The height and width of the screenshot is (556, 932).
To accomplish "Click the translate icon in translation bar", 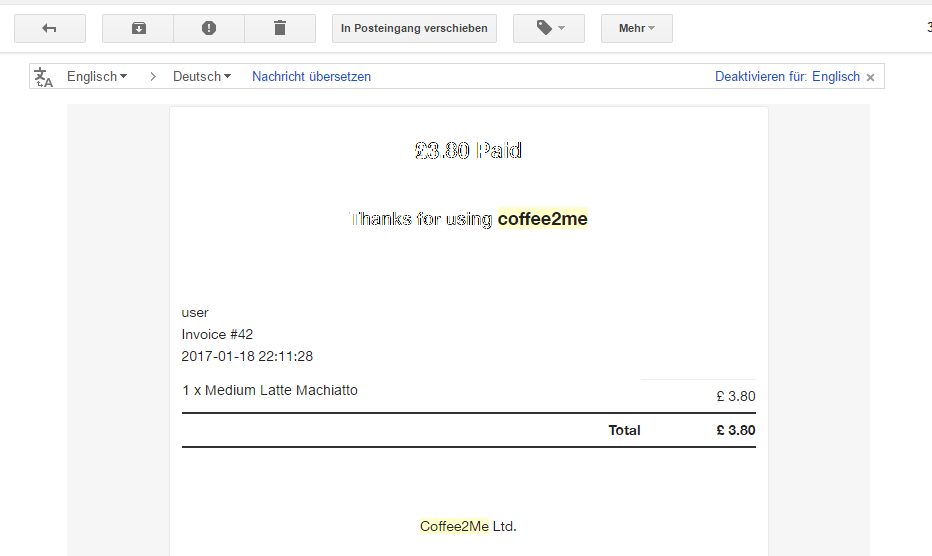I will point(43,77).
